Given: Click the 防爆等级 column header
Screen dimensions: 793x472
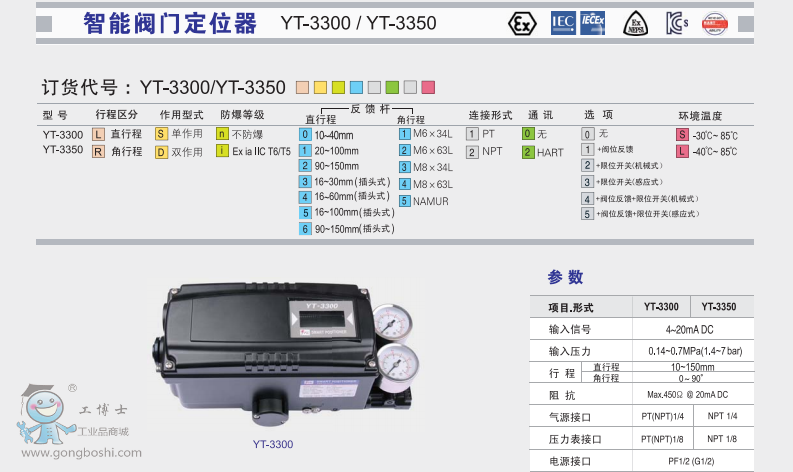Looking at the screenshot, I should pos(242,115).
